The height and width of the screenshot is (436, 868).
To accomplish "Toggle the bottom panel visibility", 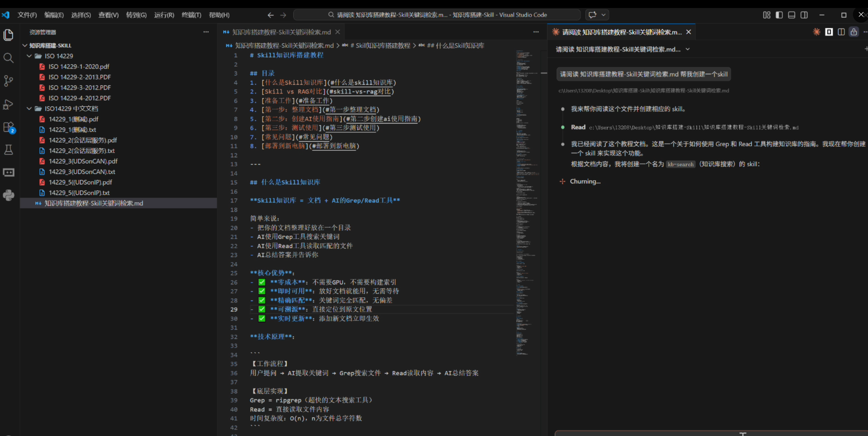I will (791, 15).
